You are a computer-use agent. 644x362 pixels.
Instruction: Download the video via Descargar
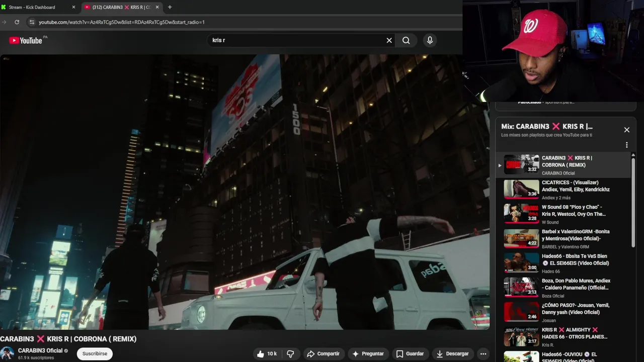[x=452, y=354]
